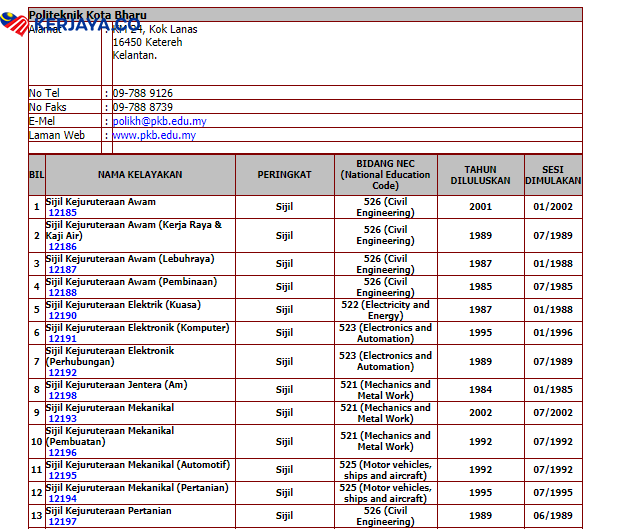The width and height of the screenshot is (634, 529).
Task: Click the BIL column header
Action: click(37, 175)
